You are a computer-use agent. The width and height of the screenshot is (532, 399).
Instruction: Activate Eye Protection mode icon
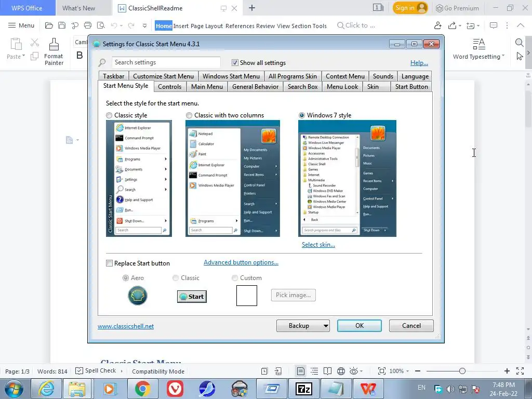point(353,371)
